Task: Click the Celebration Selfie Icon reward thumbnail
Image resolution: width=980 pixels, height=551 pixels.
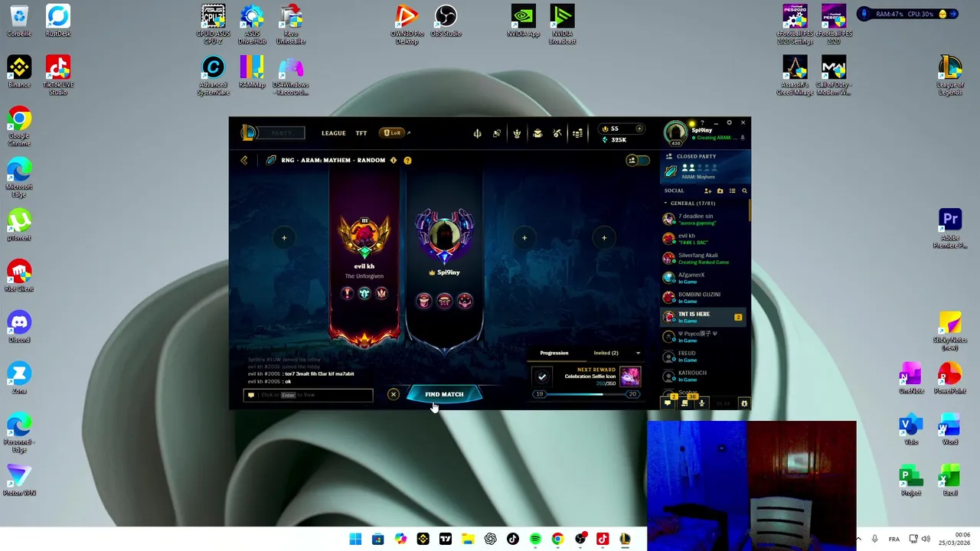Action: tap(629, 376)
